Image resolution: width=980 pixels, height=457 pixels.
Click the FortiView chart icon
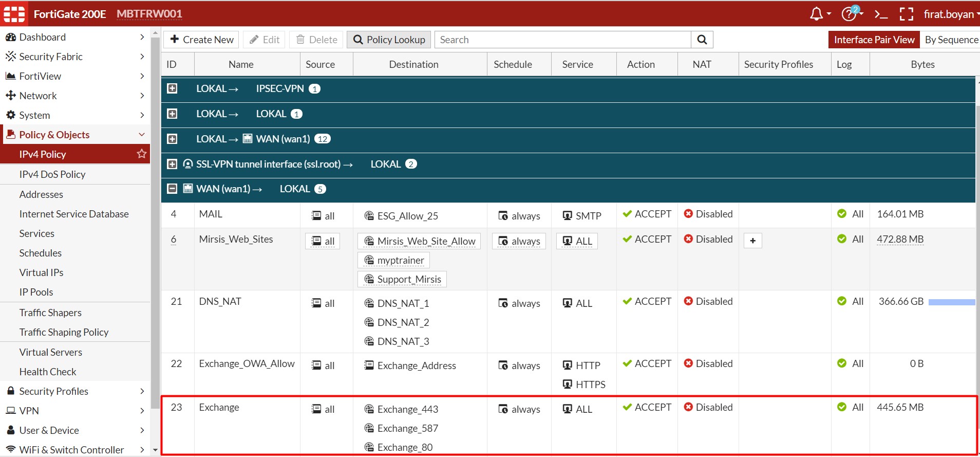(x=10, y=76)
